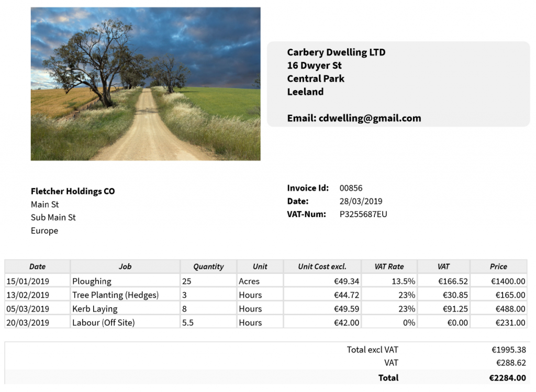
Task: Click VAT amount €166.52
Action: (443, 281)
